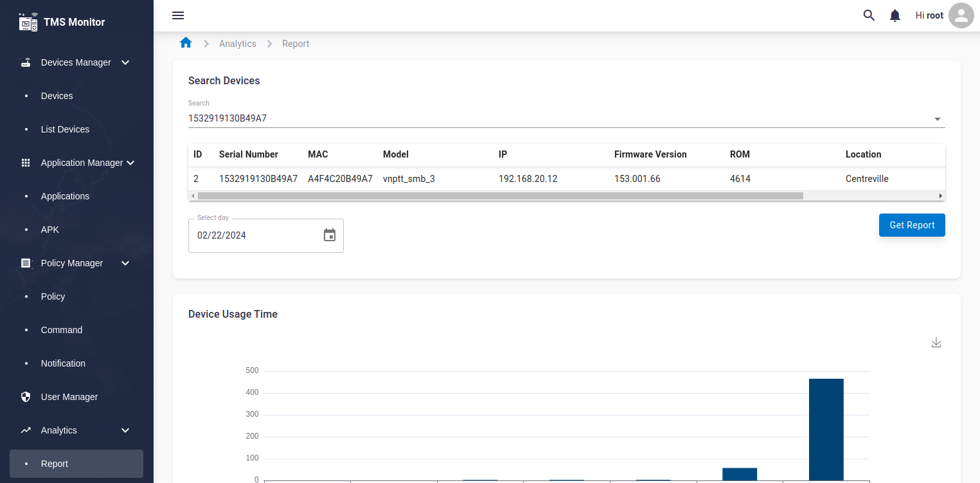Click the TMS Monitor logo icon
Image resolution: width=980 pixels, height=483 pixels.
tap(28, 22)
